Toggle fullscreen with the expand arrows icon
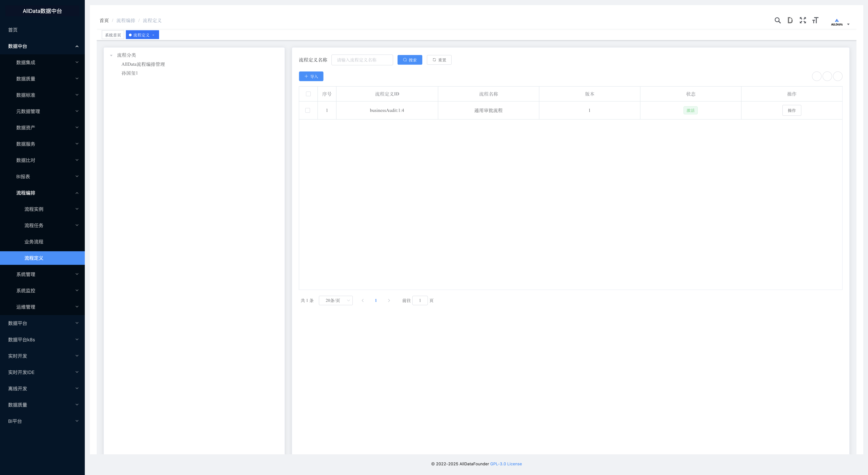This screenshot has height=475, width=868. point(803,21)
